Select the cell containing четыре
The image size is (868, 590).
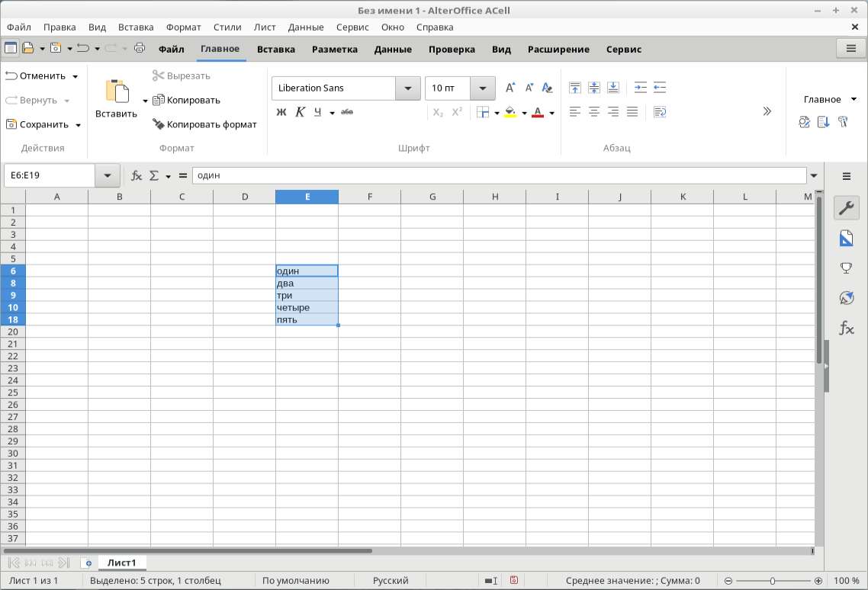[307, 308]
